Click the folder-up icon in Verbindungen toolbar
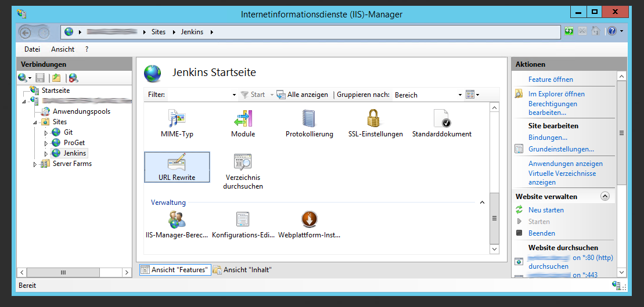Screen dimensions: 644x307 [56, 78]
